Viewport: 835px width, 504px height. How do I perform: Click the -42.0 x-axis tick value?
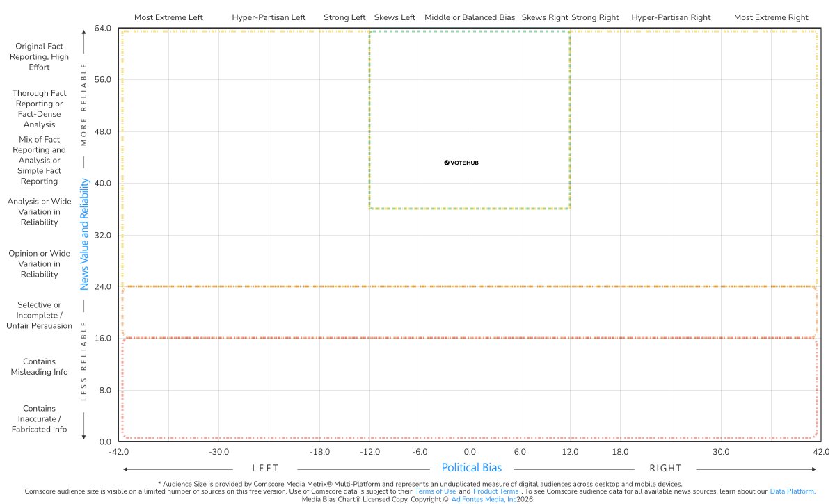point(119,452)
